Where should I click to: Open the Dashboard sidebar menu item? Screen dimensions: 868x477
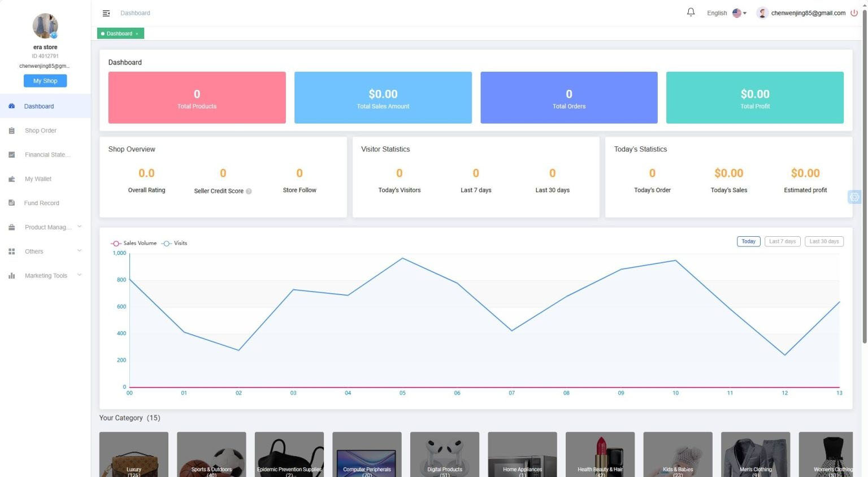[45, 106]
